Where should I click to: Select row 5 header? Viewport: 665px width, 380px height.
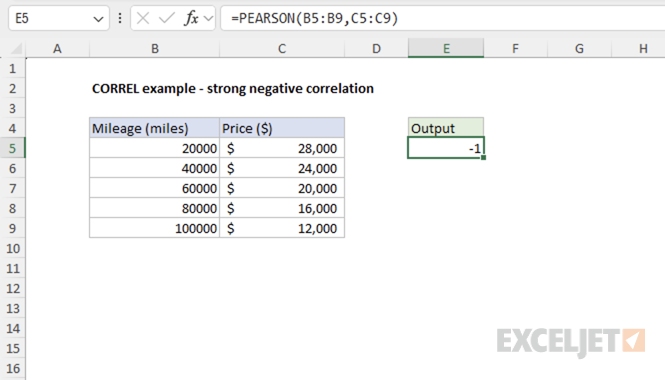coord(12,148)
